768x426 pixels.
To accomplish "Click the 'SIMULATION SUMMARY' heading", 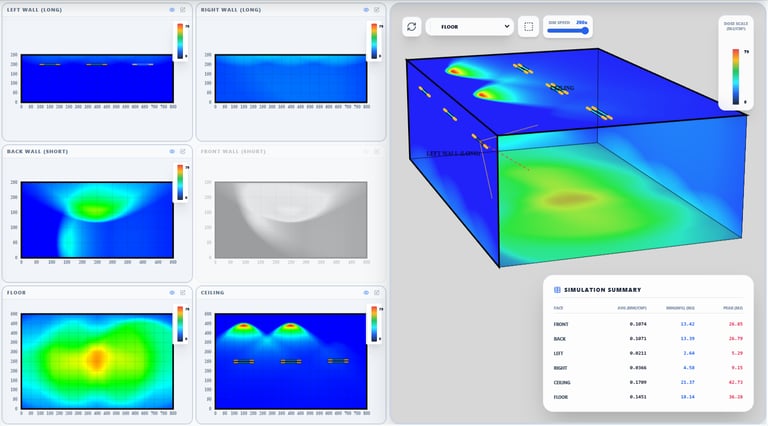I will coord(602,290).
